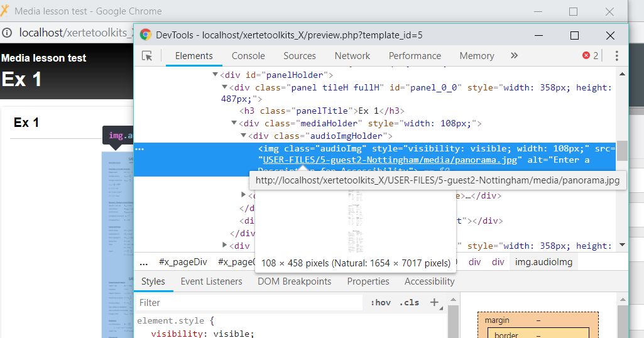
Task: Open the Sources tab
Action: (x=300, y=56)
